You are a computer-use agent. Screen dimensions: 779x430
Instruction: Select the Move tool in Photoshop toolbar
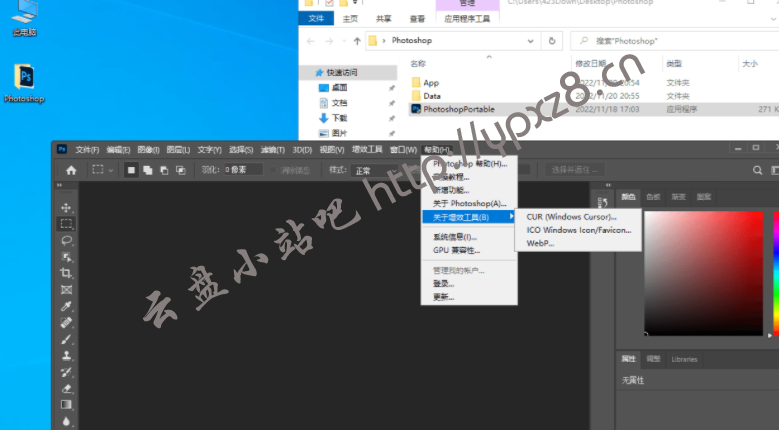(x=66, y=208)
